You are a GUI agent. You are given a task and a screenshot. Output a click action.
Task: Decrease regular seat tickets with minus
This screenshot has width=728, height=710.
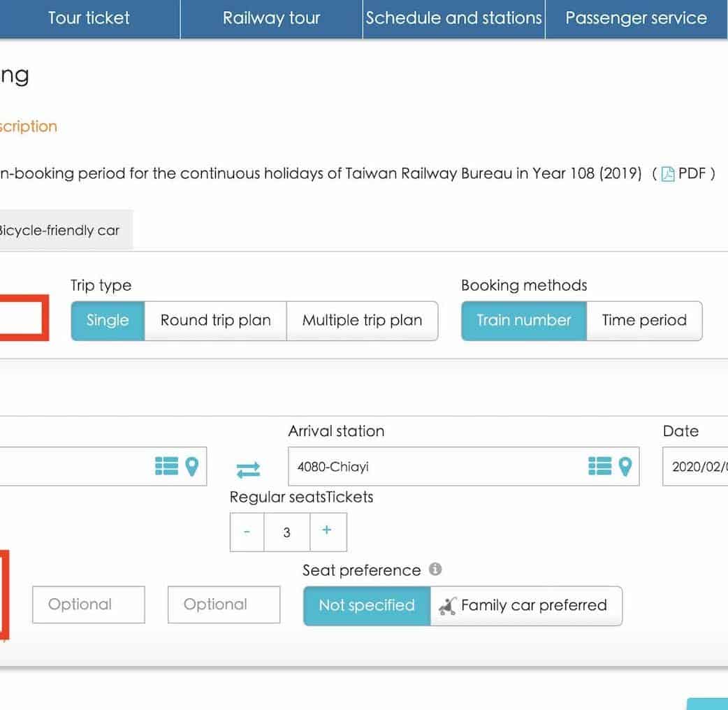(x=247, y=531)
